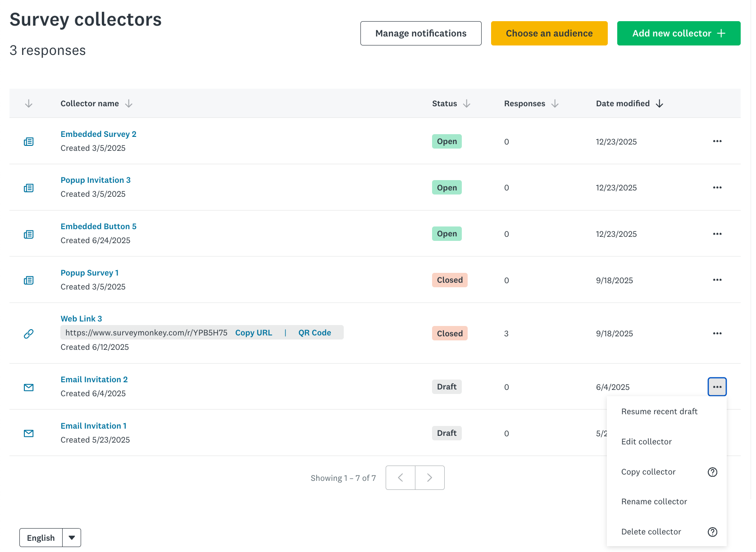
Task: Click the embed icon beside Popup Invitation 3
Action: click(29, 188)
